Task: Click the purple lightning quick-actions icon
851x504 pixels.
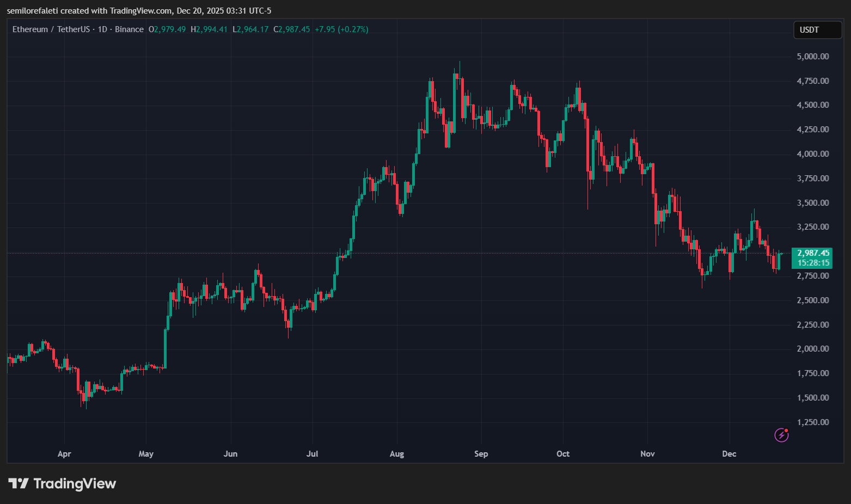Action: [x=781, y=435]
